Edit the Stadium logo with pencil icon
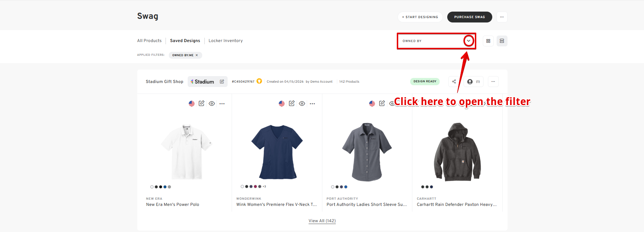This screenshot has width=644, height=232. coord(222,82)
